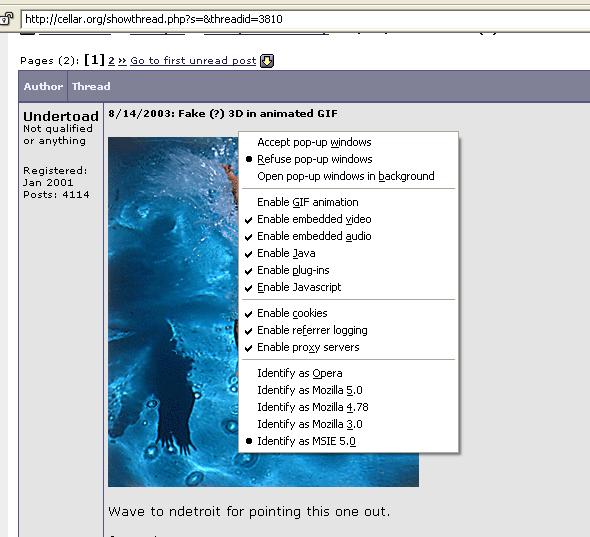The image size is (590, 537).
Task: Choose Identify as Opera
Action: [348, 373]
